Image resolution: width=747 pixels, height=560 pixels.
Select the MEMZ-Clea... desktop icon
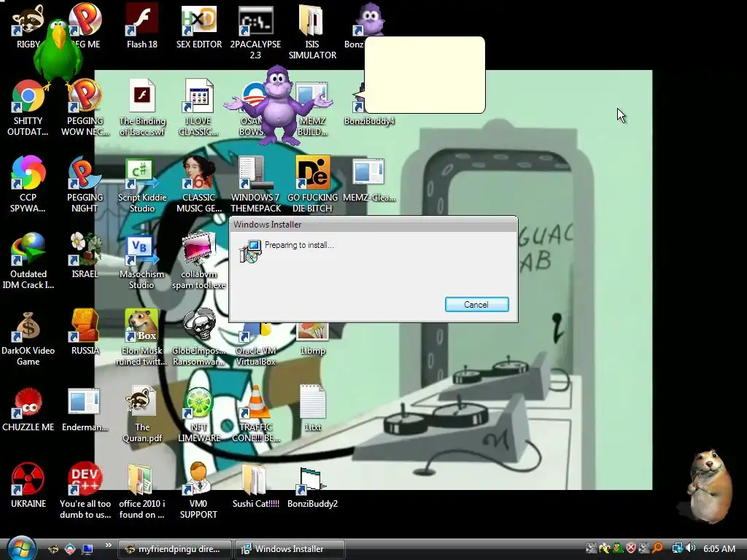369,180
